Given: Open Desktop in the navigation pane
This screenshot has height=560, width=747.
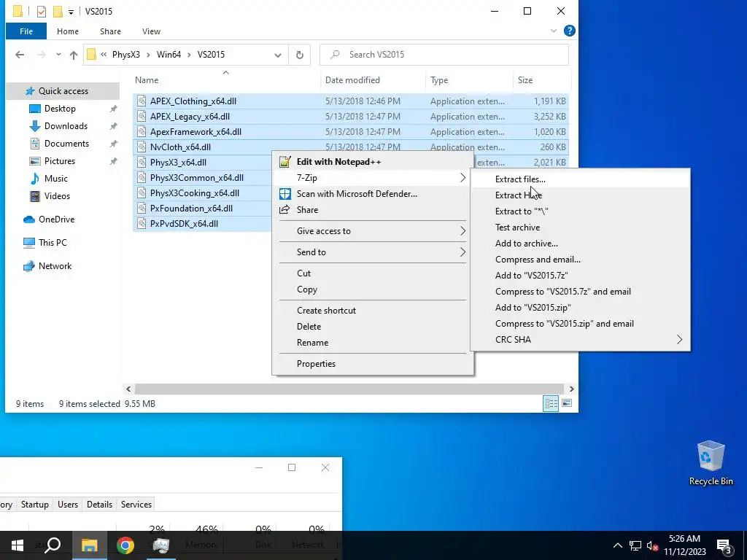Looking at the screenshot, I should tap(60, 109).
